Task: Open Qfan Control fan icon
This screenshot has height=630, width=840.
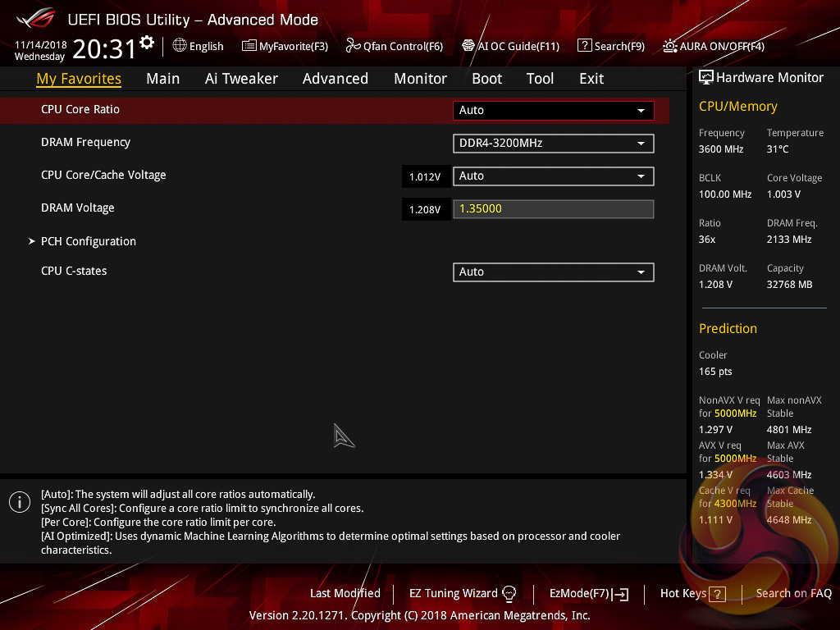Action: pyautogui.click(x=353, y=46)
